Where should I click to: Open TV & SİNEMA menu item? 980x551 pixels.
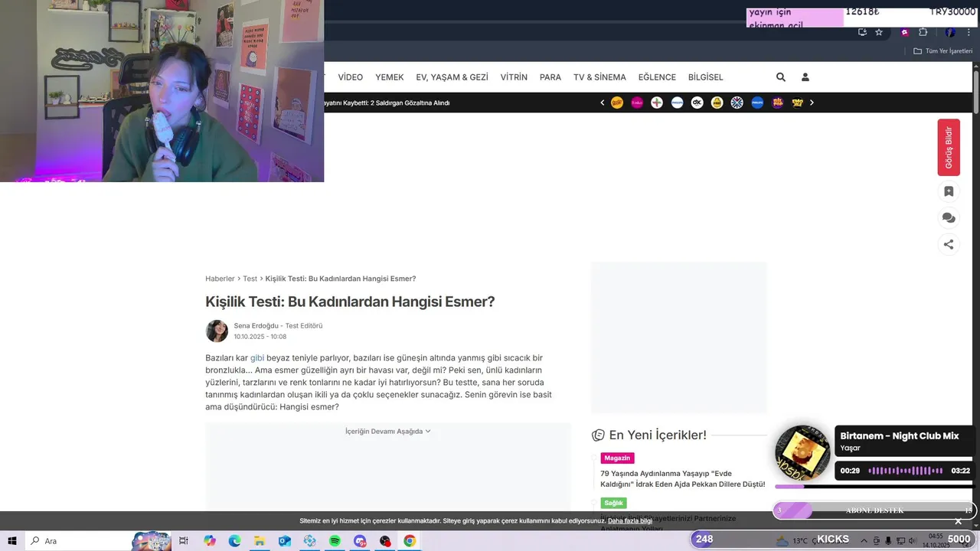pyautogui.click(x=599, y=77)
